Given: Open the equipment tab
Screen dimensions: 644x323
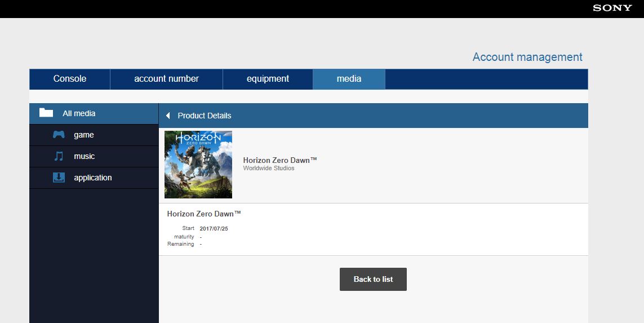Looking at the screenshot, I should [268, 79].
